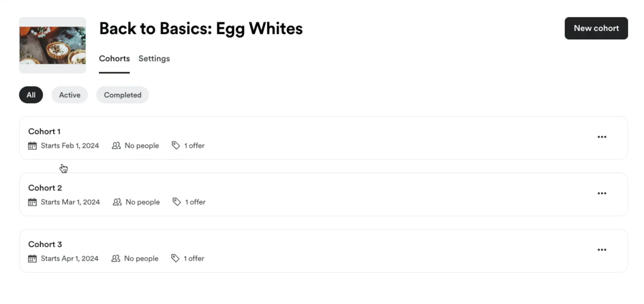Show only Completed cohorts
644x304 pixels.
122,95
